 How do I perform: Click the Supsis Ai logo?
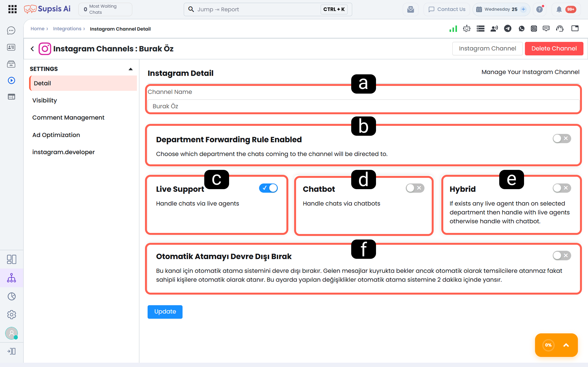pos(47,9)
